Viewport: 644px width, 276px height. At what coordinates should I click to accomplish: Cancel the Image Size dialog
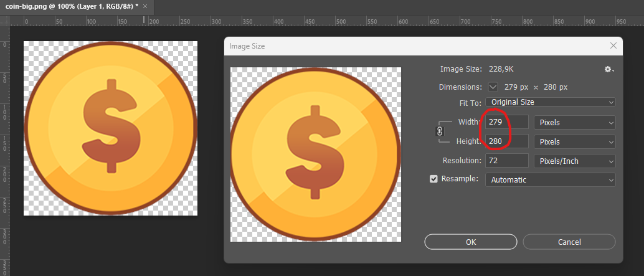[569, 242]
